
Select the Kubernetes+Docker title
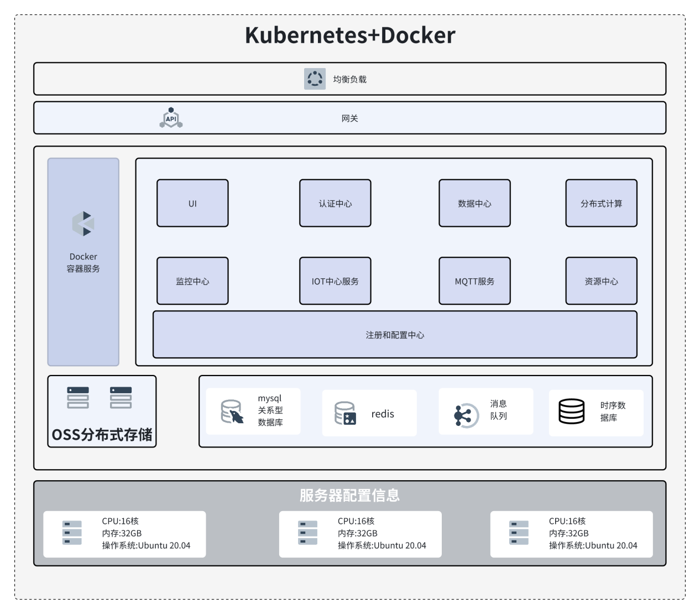tap(350, 35)
